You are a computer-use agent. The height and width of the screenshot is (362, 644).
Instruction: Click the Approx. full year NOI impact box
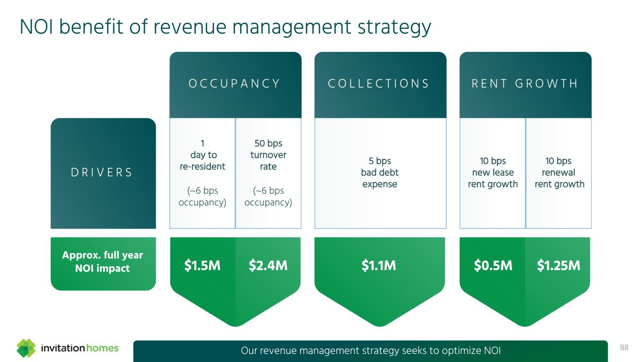103,263
